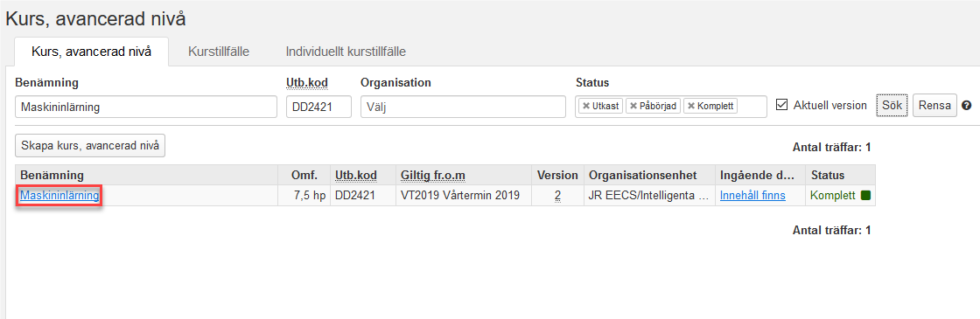Click the green Komplett status square
This screenshot has width=980, height=319.
tap(865, 196)
